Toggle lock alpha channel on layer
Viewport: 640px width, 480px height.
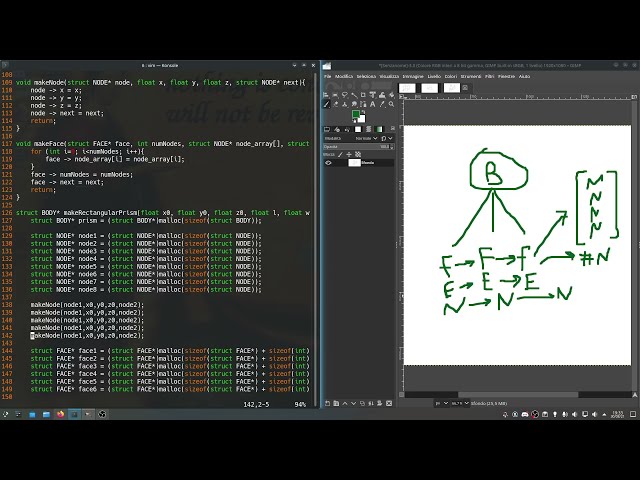pyautogui.click(x=358, y=154)
